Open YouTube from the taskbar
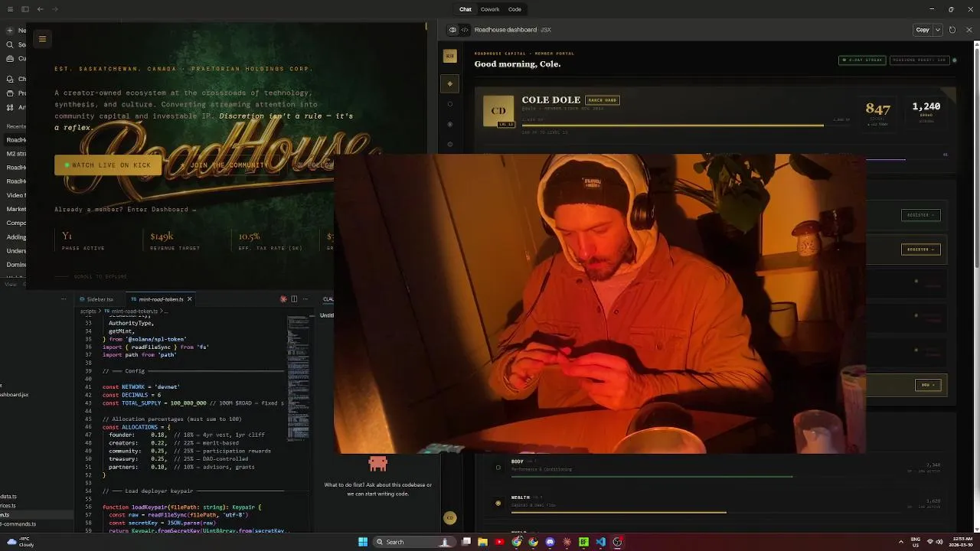The width and height of the screenshot is (980, 551). (499, 542)
